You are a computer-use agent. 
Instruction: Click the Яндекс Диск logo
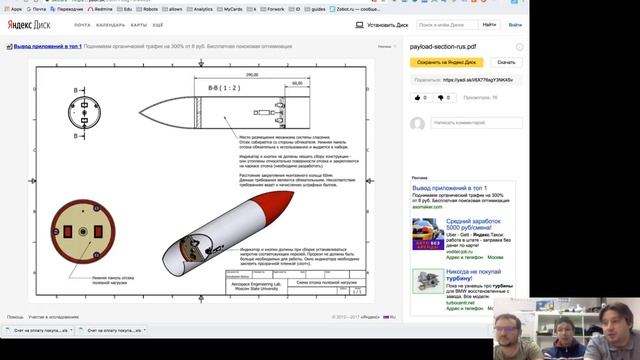pyautogui.click(x=29, y=25)
